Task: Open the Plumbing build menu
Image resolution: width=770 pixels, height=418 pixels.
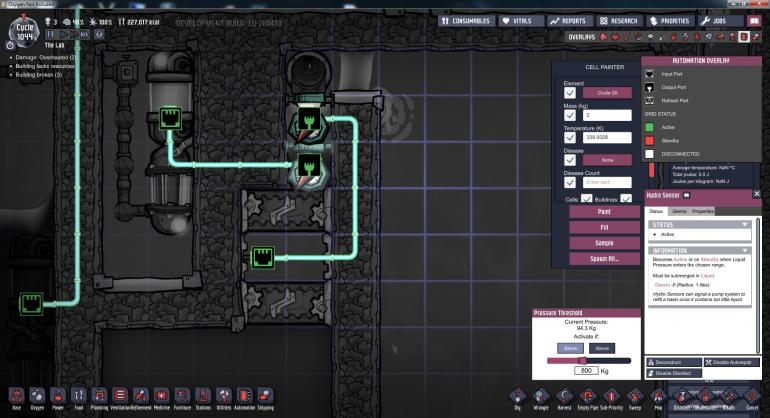Action: click(x=99, y=396)
